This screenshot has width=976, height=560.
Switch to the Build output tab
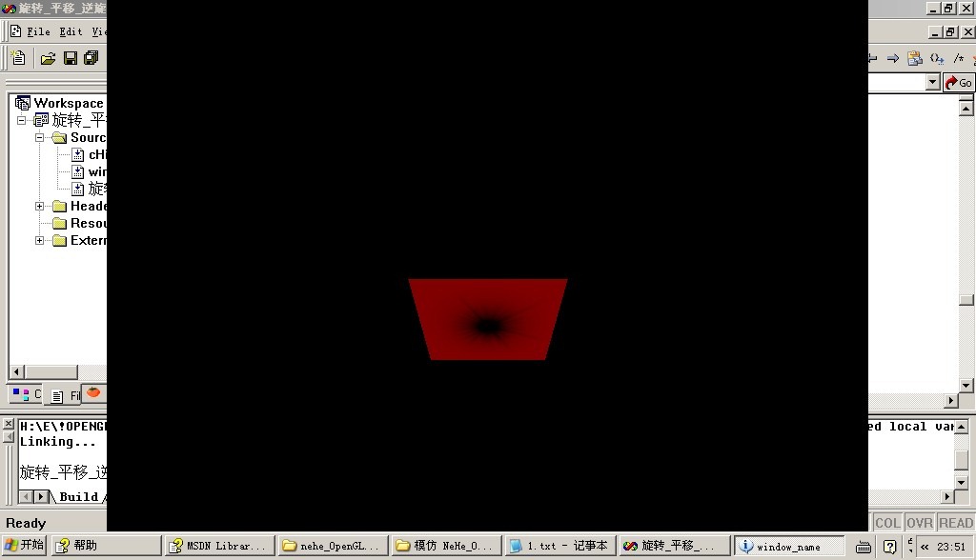(78, 496)
